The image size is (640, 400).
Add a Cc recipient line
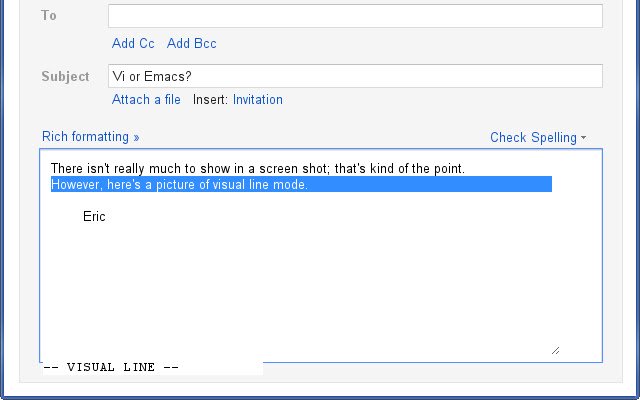click(x=133, y=43)
